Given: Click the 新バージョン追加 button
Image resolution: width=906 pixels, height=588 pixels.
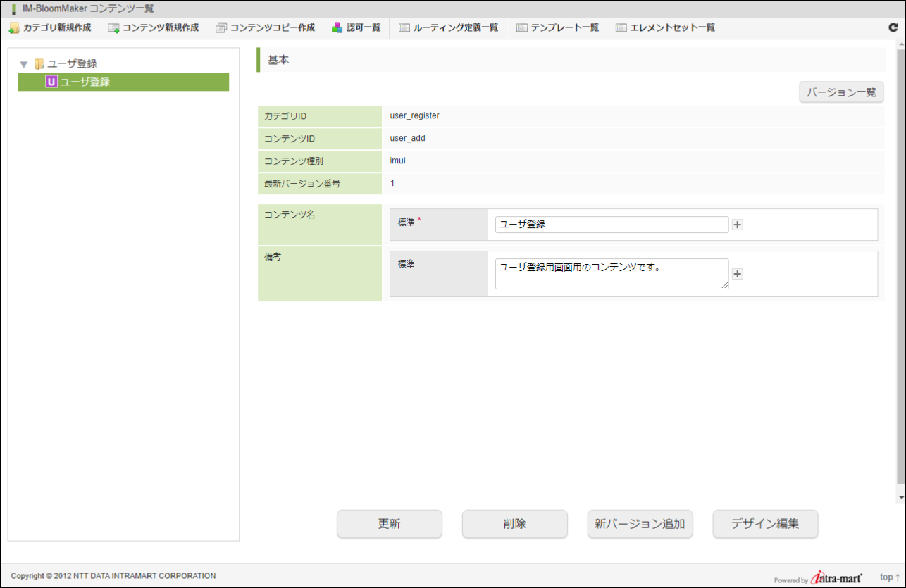Looking at the screenshot, I should click(x=640, y=524).
